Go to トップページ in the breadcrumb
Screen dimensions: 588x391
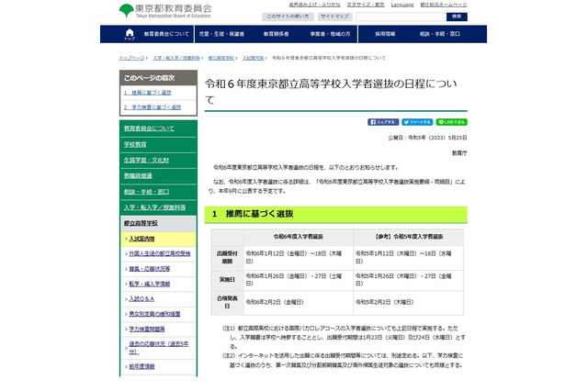[131, 58]
